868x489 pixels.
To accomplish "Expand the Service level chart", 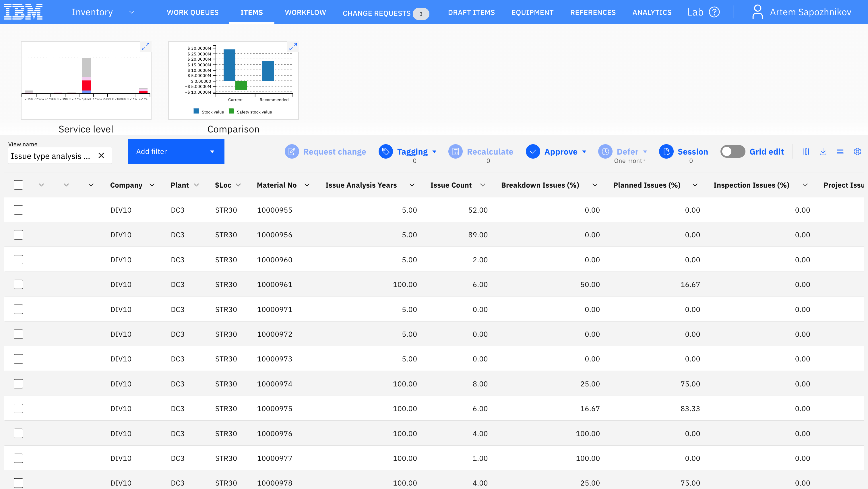I will (x=146, y=47).
